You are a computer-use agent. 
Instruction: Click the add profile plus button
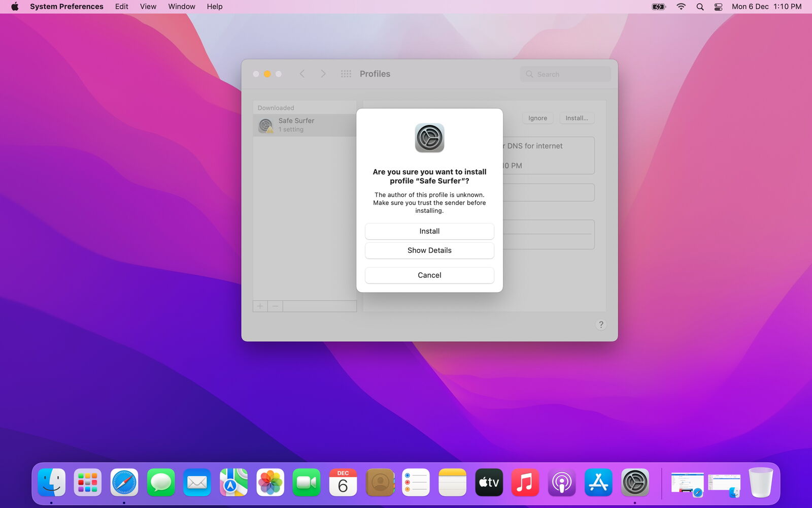[260, 306]
